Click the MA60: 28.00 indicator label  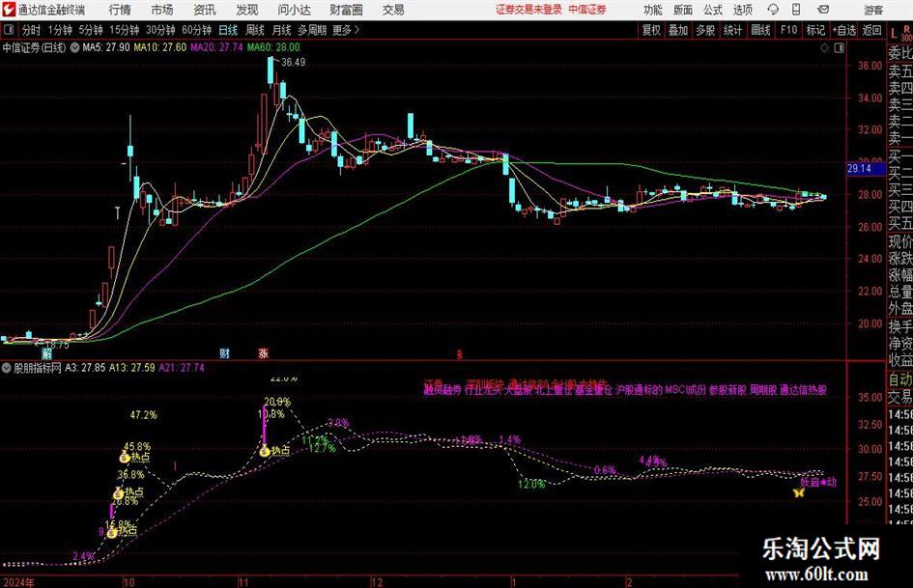point(273,47)
